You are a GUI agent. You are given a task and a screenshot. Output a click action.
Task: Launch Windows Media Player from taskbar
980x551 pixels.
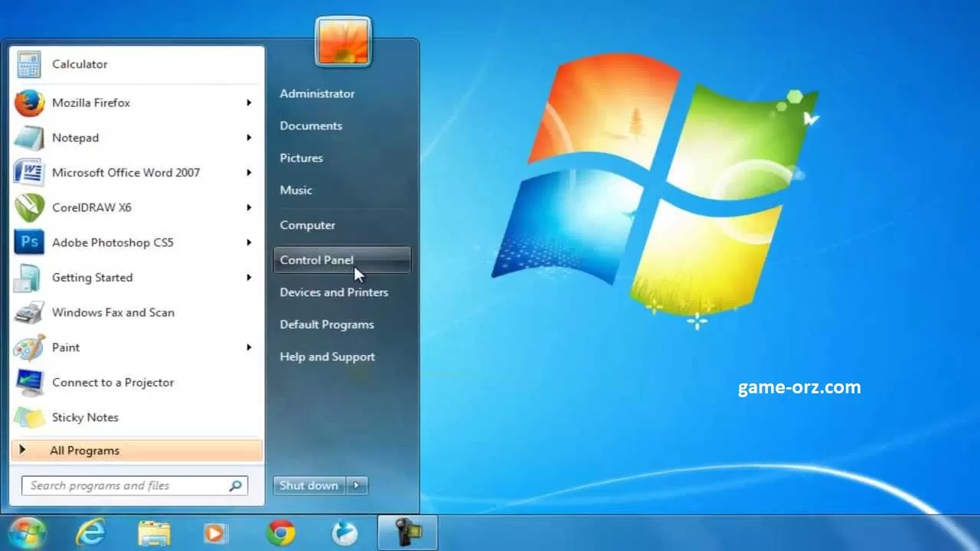point(216,533)
